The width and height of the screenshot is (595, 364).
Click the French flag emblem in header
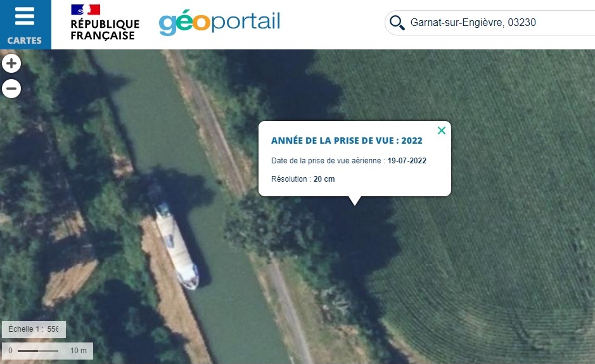click(x=86, y=9)
